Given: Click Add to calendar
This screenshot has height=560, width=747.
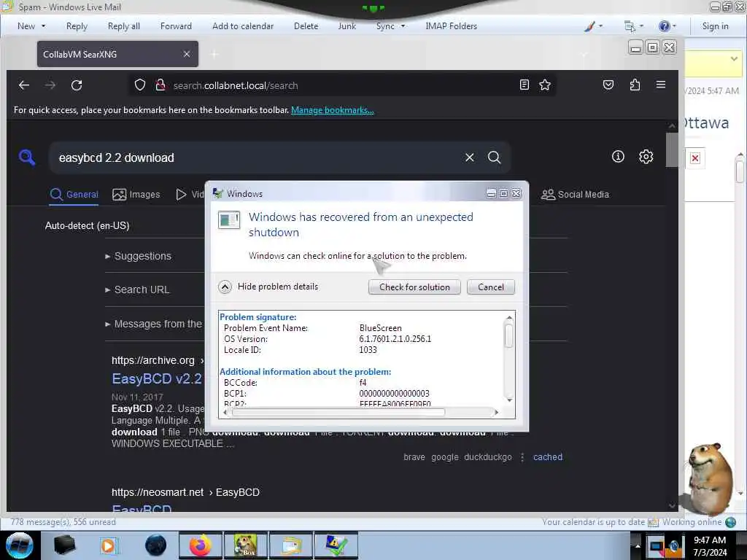Looking at the screenshot, I should coord(243,26).
